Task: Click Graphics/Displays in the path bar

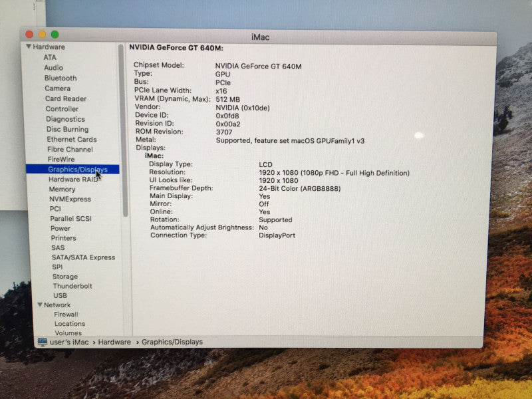Action: [x=172, y=342]
